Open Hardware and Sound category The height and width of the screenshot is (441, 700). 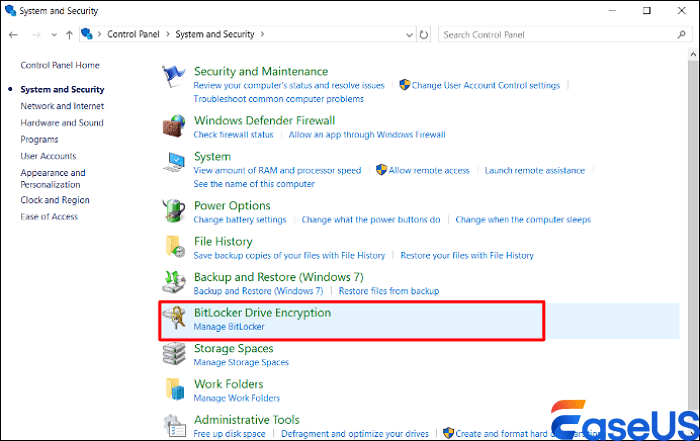point(62,123)
